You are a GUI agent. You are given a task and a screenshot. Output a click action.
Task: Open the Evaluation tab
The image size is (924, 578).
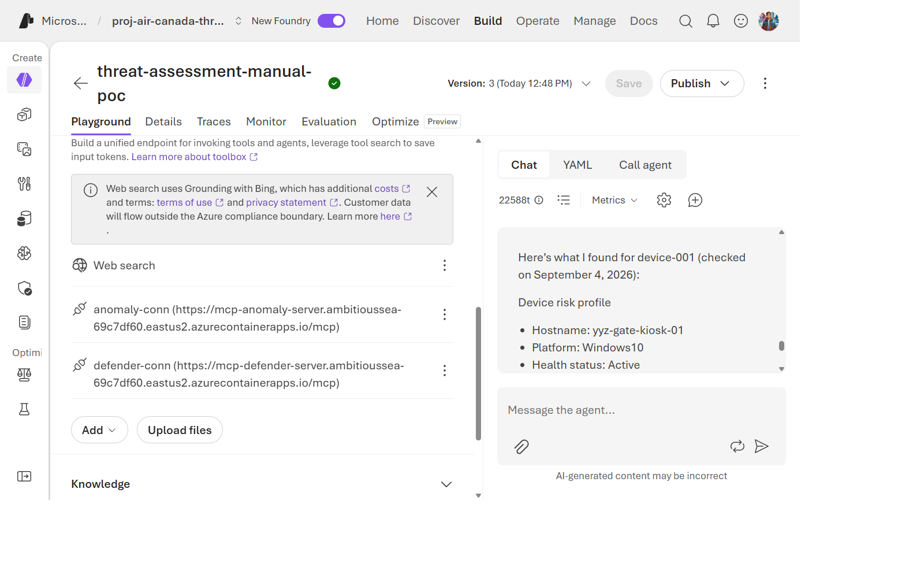(x=329, y=121)
